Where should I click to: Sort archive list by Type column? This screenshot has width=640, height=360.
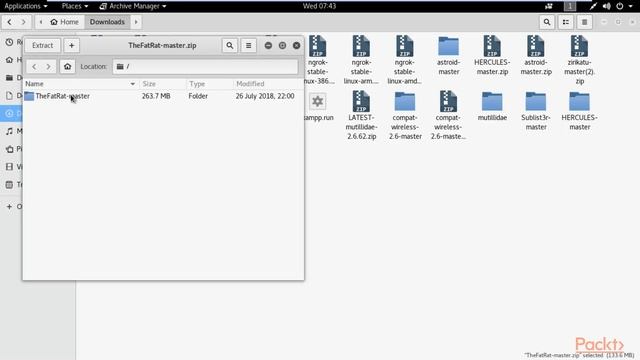pos(210,84)
